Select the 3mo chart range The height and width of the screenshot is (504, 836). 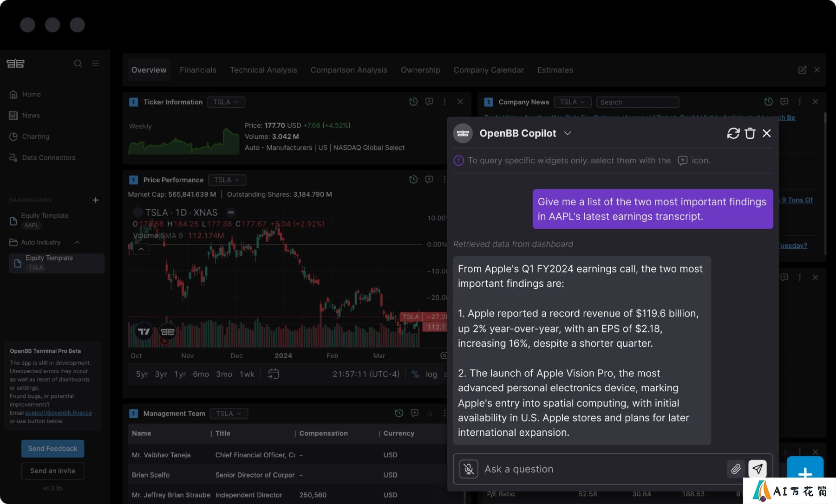[224, 375]
